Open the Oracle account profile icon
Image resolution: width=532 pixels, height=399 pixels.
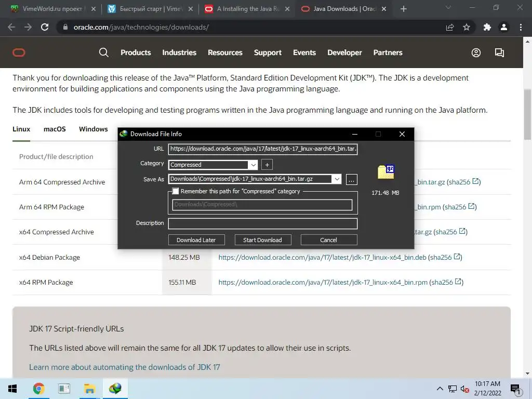(x=476, y=52)
